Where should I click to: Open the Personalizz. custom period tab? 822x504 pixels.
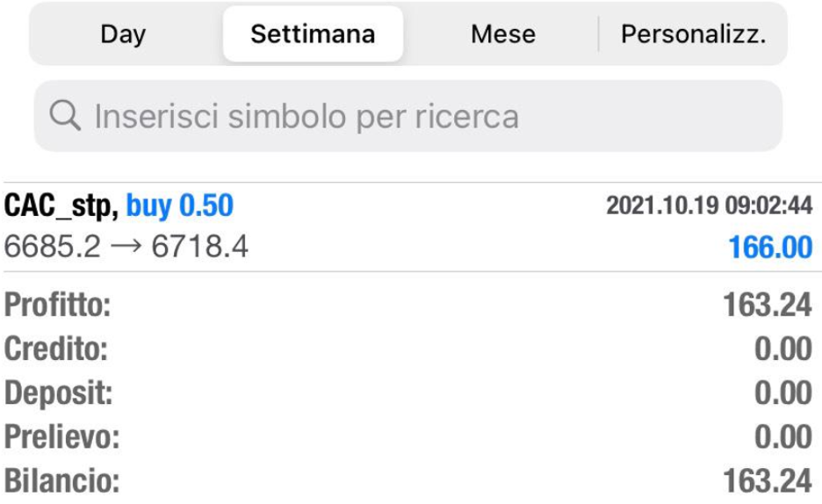click(693, 34)
